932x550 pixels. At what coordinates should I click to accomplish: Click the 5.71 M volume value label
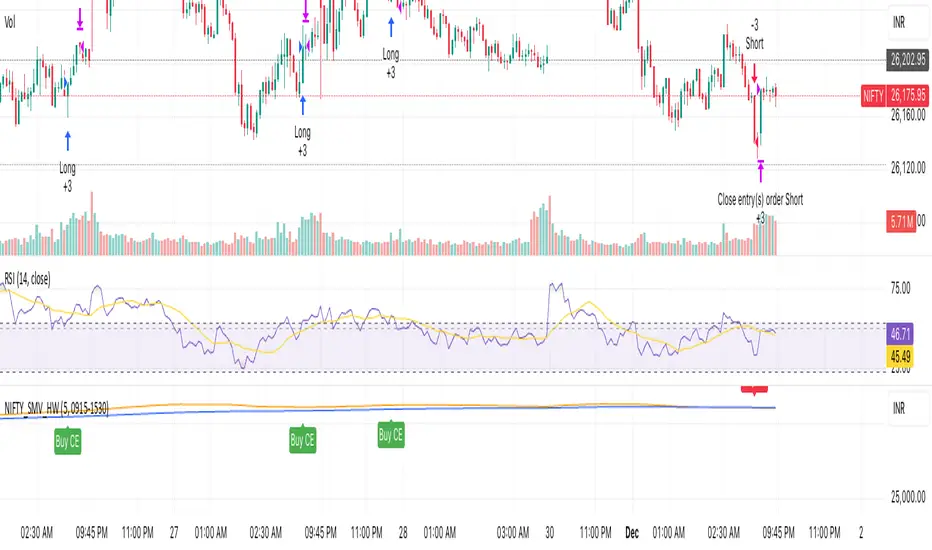[902, 222]
